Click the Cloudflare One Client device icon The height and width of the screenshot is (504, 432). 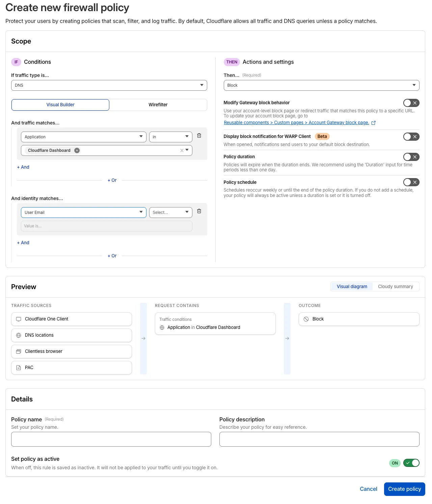(19, 319)
